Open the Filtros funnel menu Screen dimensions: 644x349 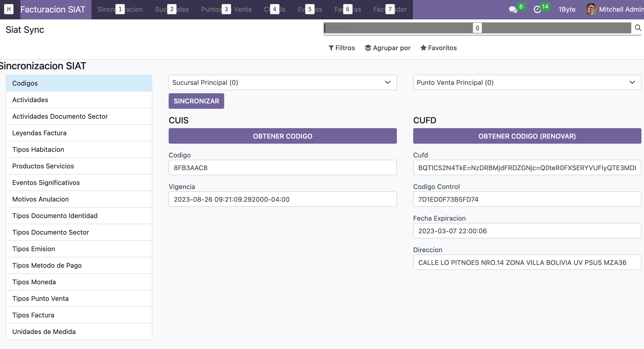pos(342,48)
